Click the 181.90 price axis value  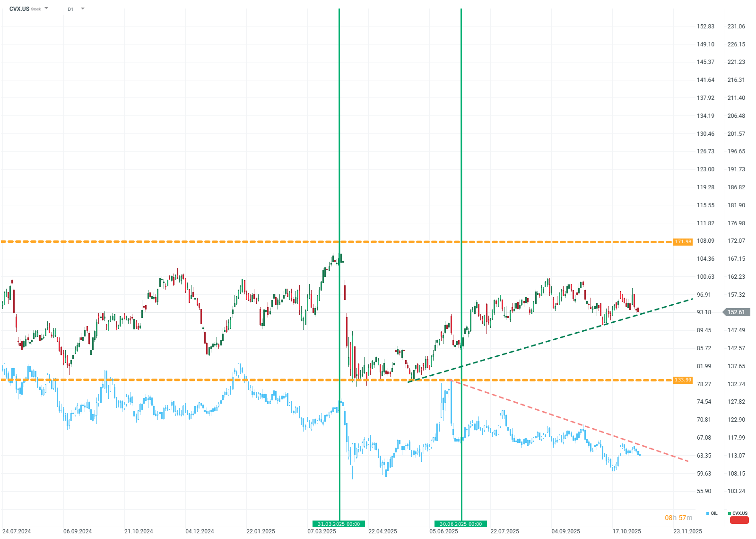click(x=736, y=205)
